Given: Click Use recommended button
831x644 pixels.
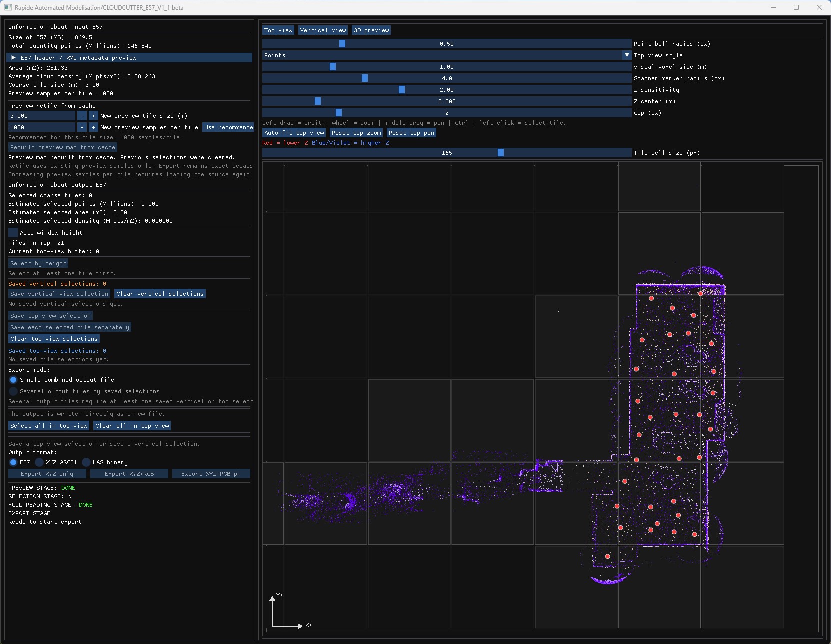Looking at the screenshot, I should click(228, 127).
